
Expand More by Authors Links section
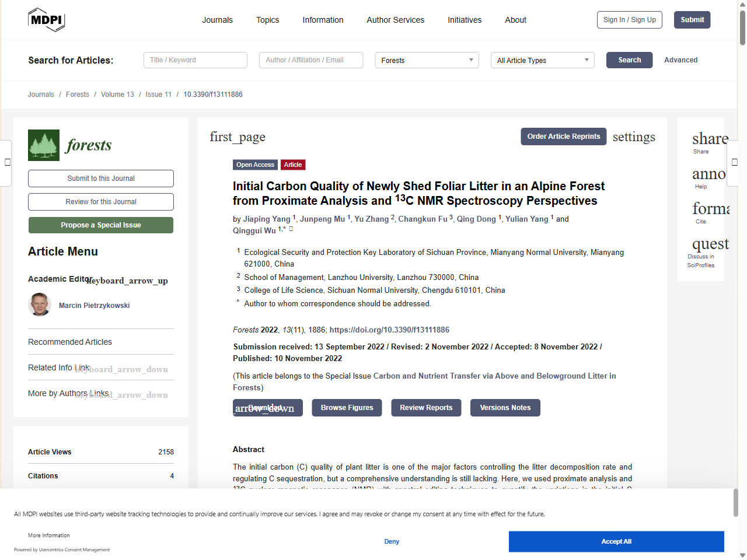(x=121, y=395)
